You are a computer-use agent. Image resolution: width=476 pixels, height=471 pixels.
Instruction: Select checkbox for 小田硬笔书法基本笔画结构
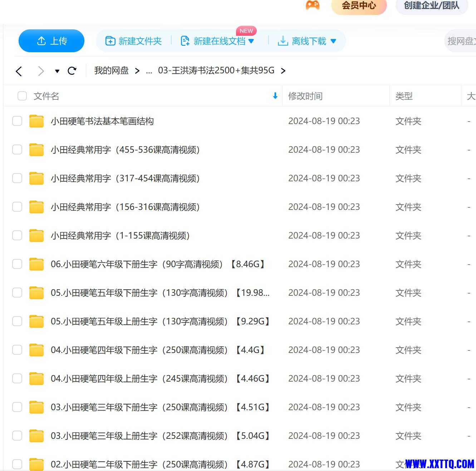click(x=17, y=121)
